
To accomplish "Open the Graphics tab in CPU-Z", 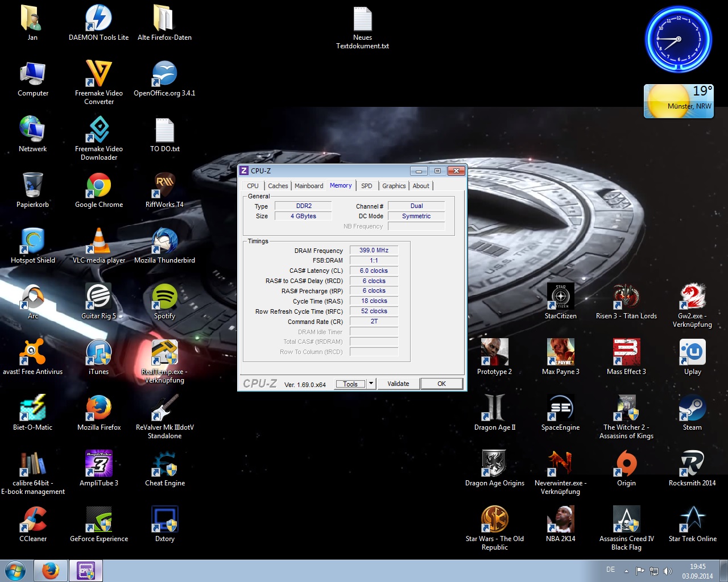I will (394, 186).
